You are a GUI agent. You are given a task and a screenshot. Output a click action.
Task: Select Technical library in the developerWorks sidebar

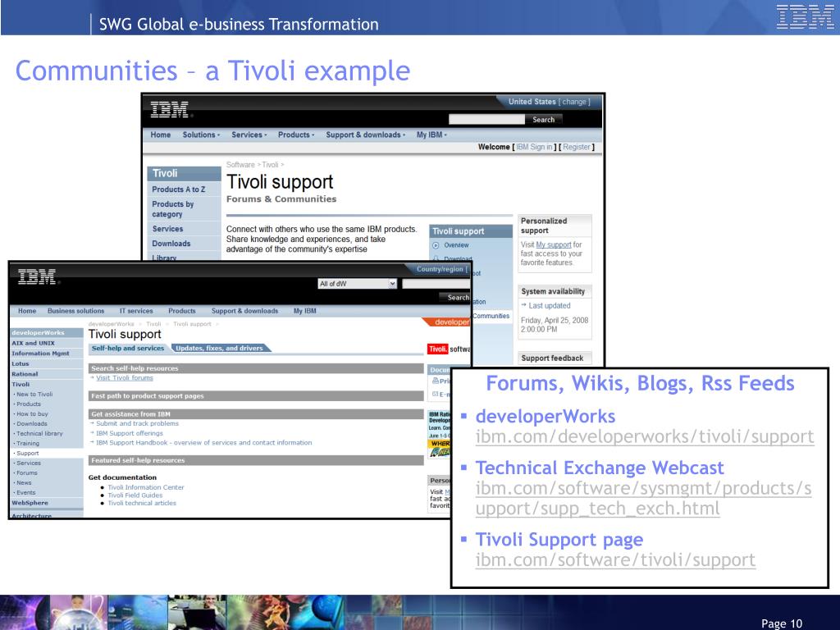(x=39, y=433)
